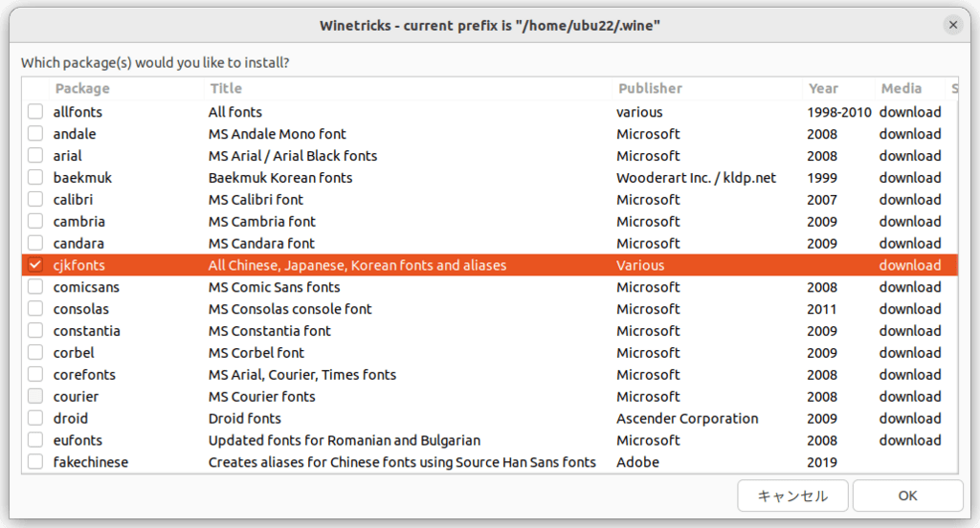
Task: Highlight the MS Calibri font row
Action: (x=489, y=199)
